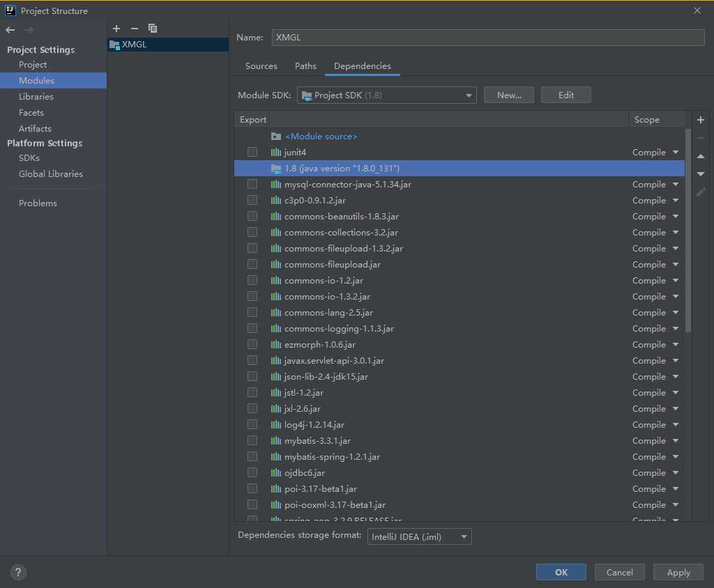Click the add module plus icon
This screenshot has width=714, height=588.
point(116,29)
